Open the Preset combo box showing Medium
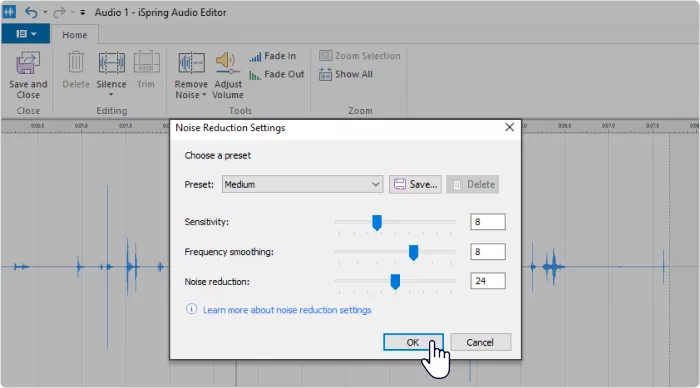Screen dimensions: 700x388 (302, 184)
